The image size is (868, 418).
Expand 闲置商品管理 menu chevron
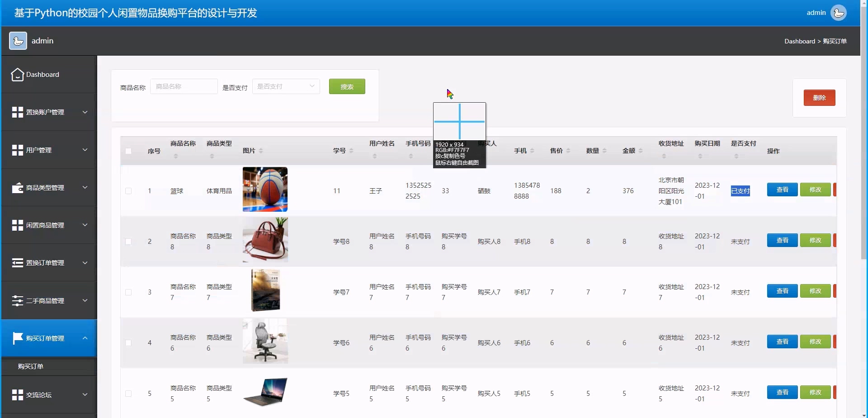[85, 225]
